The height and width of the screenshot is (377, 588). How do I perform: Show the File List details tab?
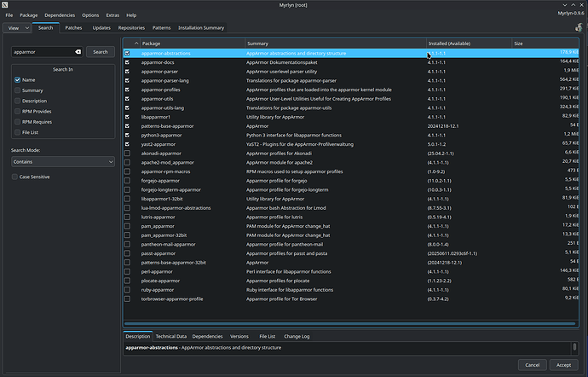(268, 336)
